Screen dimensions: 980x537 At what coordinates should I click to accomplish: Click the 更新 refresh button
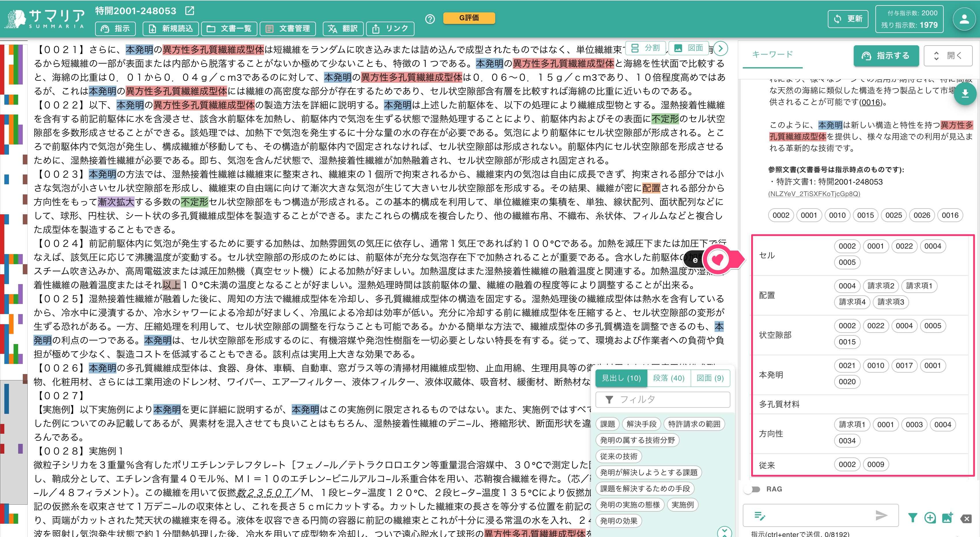(848, 19)
